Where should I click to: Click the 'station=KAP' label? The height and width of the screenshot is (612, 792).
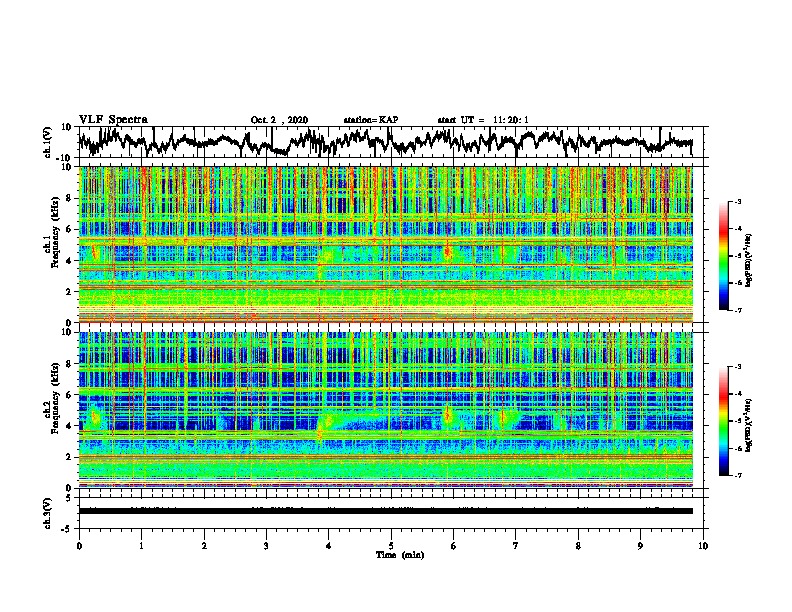tap(371, 120)
